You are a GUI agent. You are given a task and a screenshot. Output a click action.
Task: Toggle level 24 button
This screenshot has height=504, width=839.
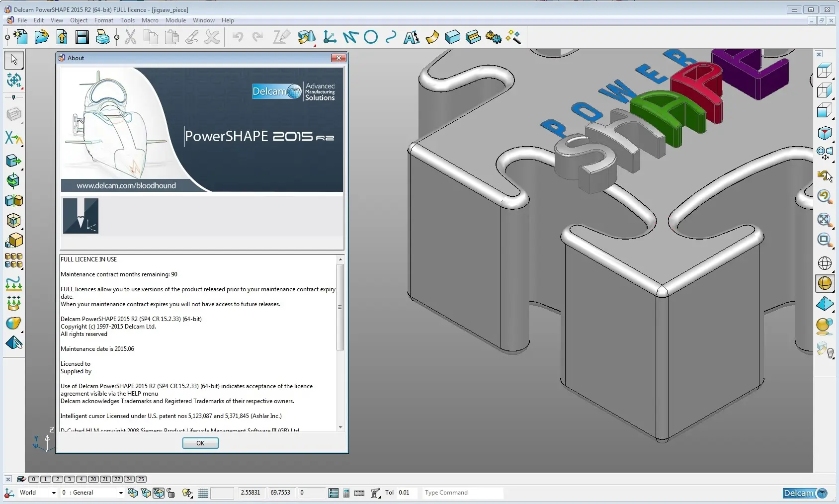tap(129, 479)
